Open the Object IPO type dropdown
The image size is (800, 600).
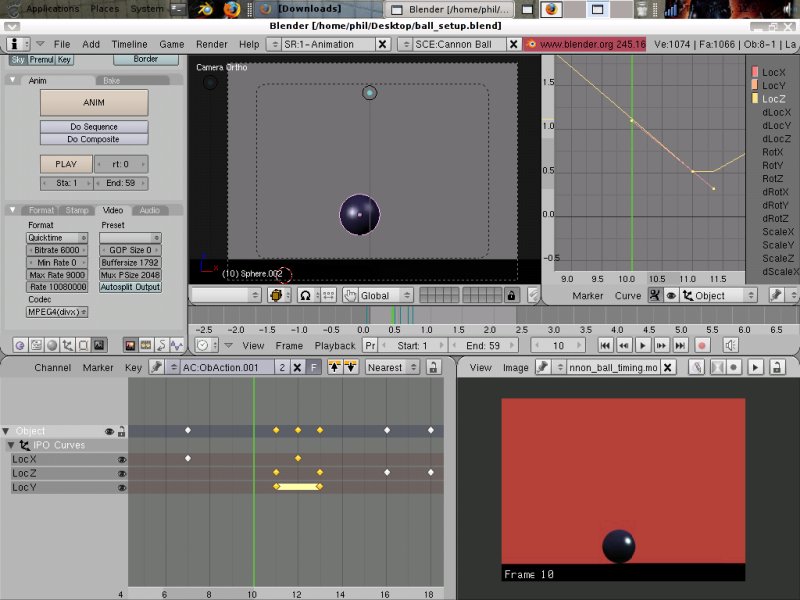pyautogui.click(x=718, y=295)
